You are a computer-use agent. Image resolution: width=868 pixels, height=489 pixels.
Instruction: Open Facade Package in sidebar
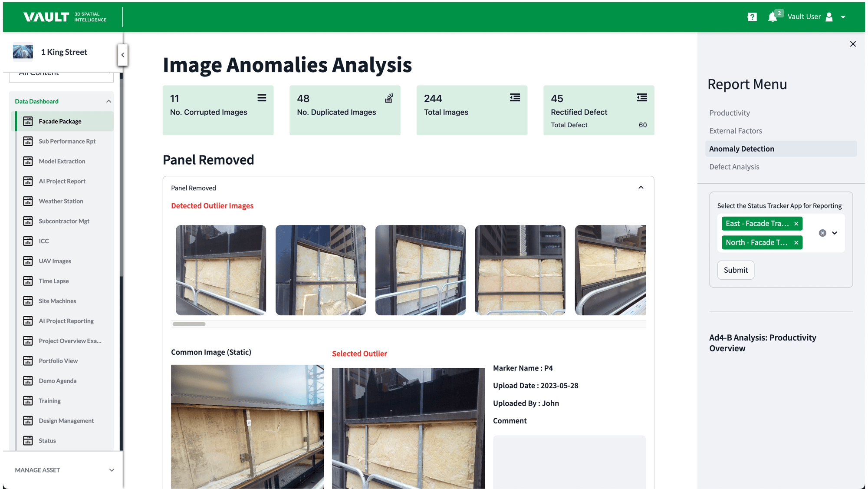pyautogui.click(x=64, y=121)
